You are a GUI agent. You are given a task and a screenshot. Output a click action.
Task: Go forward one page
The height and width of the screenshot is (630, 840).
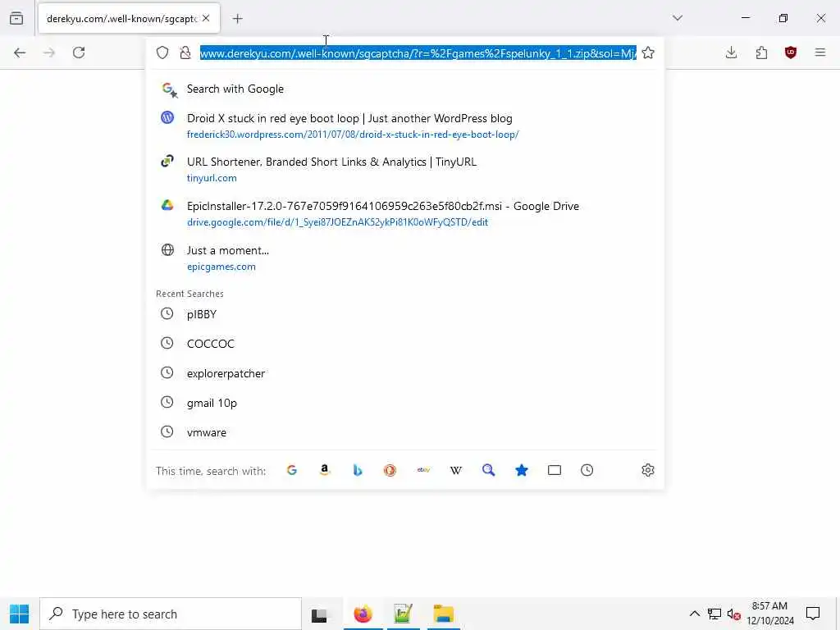(x=49, y=52)
